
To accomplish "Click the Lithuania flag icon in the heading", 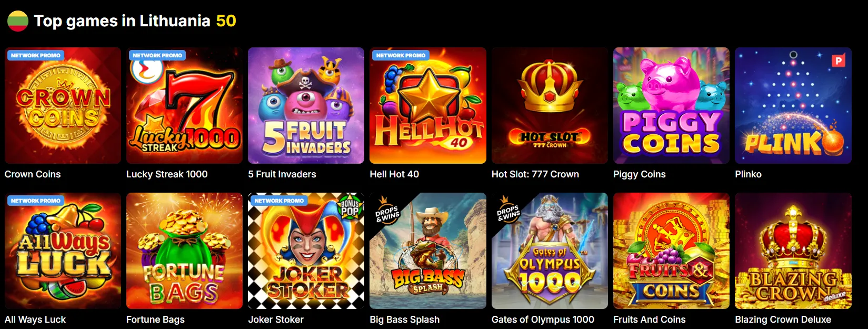I will (x=17, y=21).
